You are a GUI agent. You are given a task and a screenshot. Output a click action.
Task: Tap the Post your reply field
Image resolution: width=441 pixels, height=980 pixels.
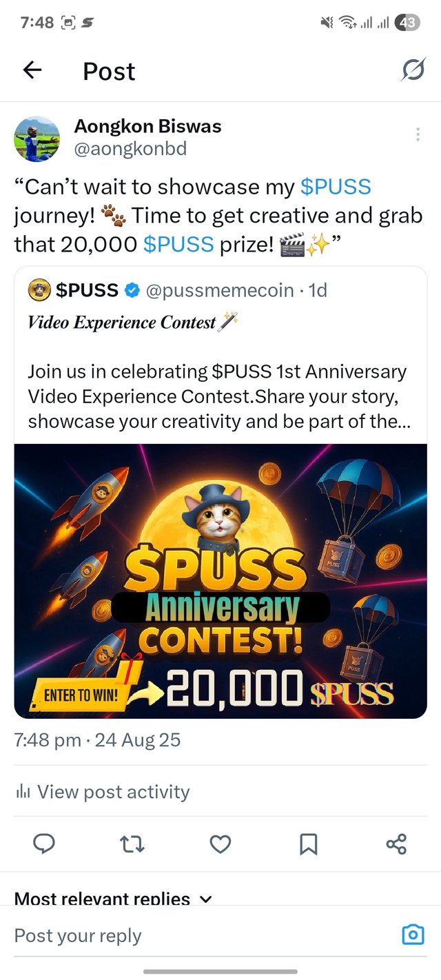[x=200, y=935]
